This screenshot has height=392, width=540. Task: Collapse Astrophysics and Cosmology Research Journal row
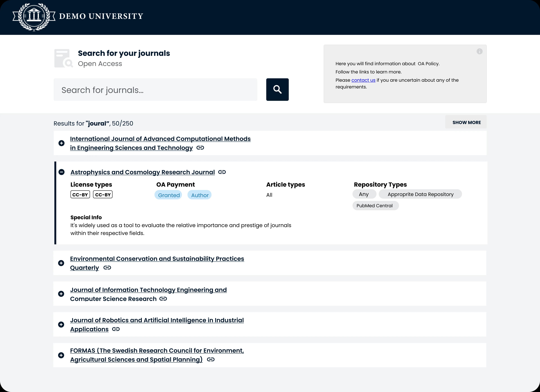pos(61,172)
